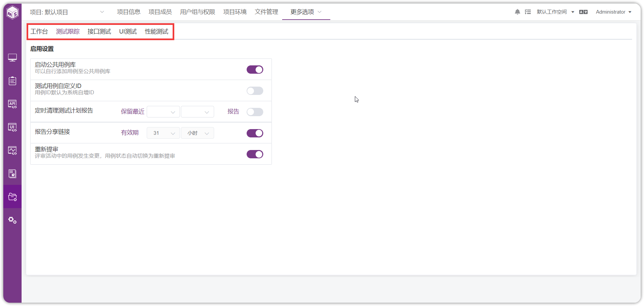Image resolution: width=644 pixels, height=306 pixels.
Task: Open the notifications bell icon
Action: (x=518, y=12)
